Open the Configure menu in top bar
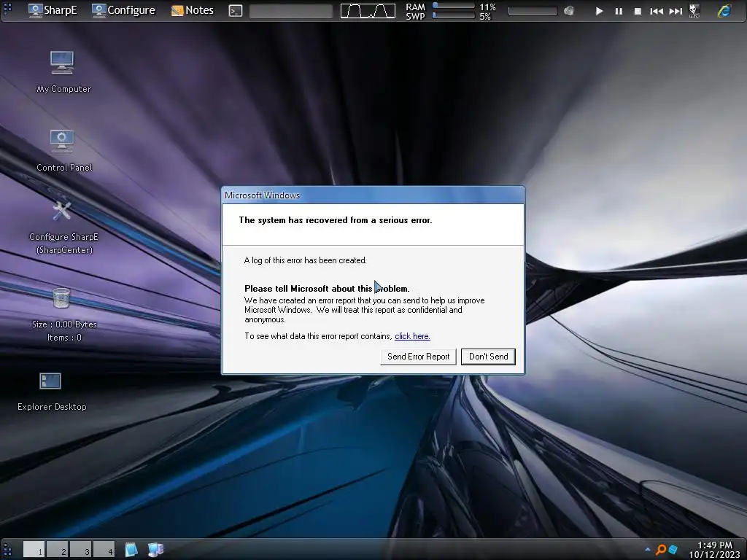This screenshot has width=747, height=560. [123, 10]
